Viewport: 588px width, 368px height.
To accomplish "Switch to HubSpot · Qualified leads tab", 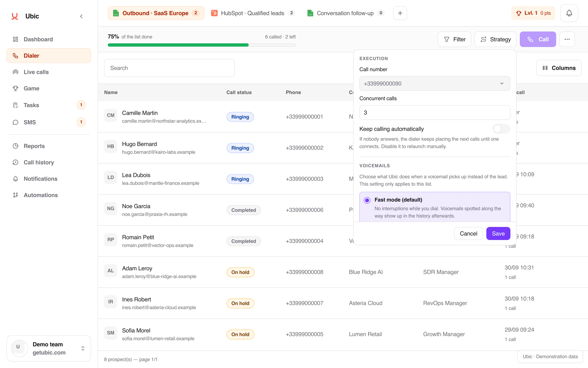I will point(253,13).
